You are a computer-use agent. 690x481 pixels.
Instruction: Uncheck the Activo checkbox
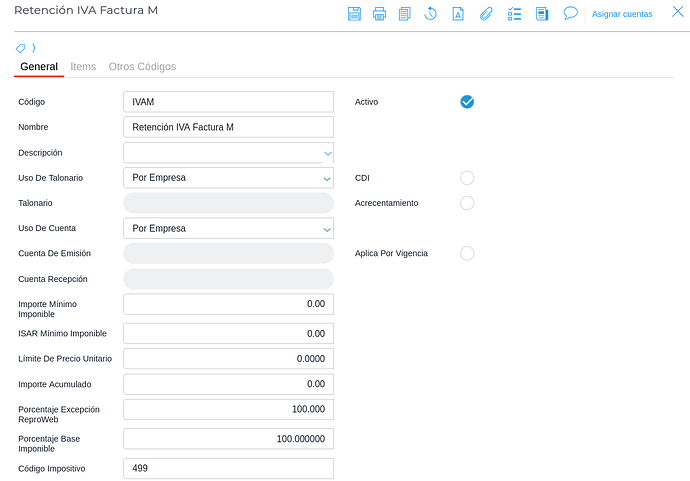467,102
